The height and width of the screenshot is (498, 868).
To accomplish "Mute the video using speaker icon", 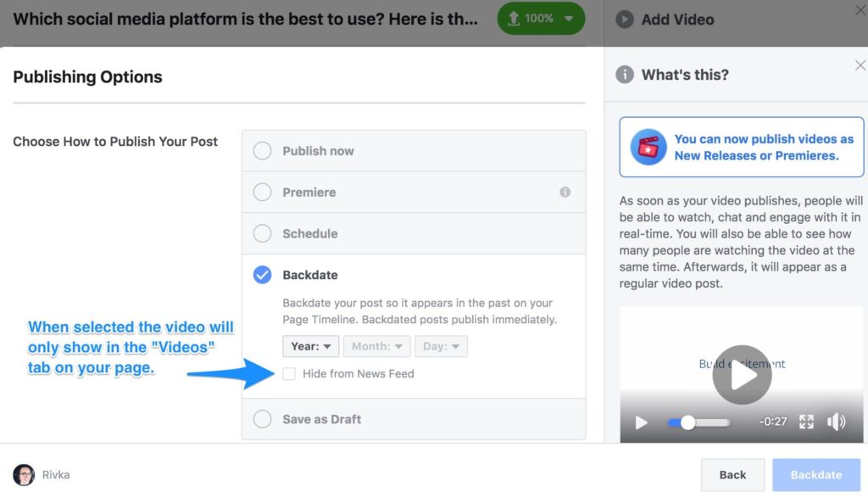I will 836,422.
